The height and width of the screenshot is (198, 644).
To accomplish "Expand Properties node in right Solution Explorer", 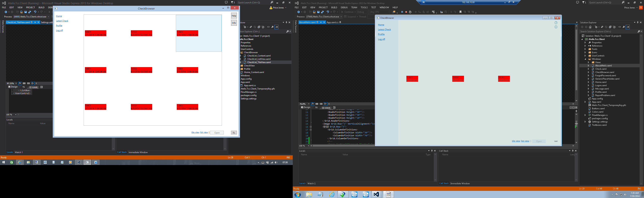I will click(585, 43).
